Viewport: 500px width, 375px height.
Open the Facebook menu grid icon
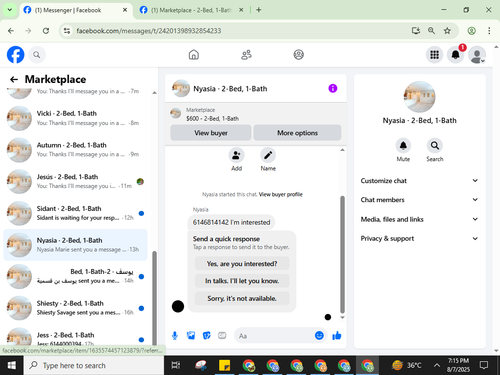pyautogui.click(x=434, y=55)
